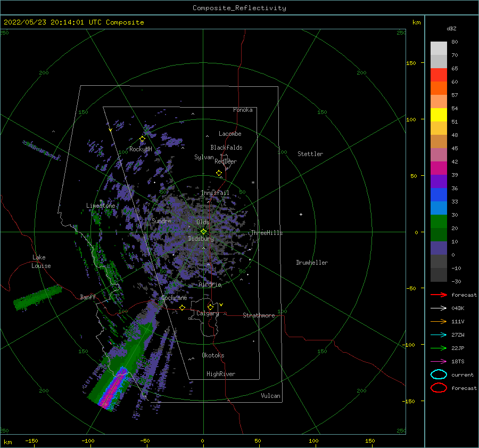Click the RockyMH label on map
This screenshot has height=448, width=479.
[x=141, y=149]
